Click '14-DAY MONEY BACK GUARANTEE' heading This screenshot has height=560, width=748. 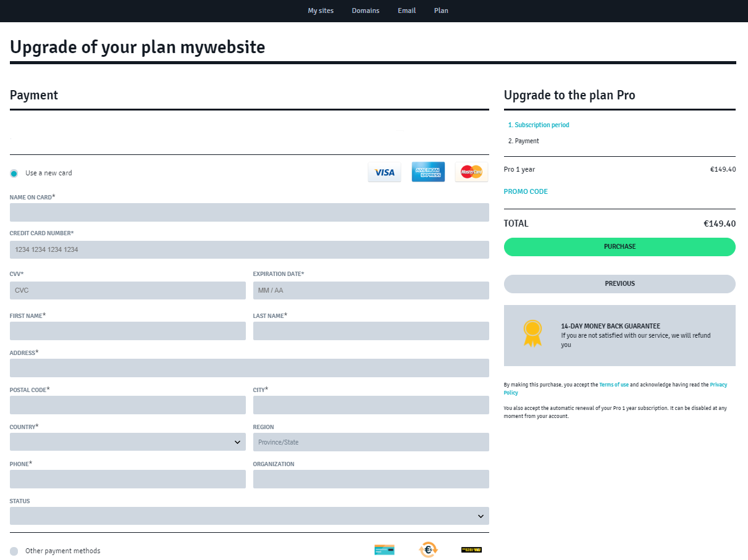610,326
